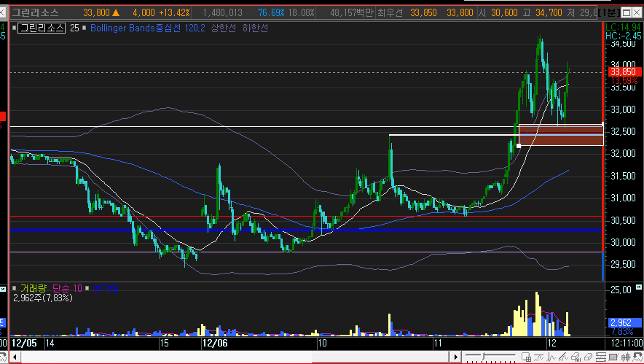Click the +13.42% change rate value
The height and width of the screenshot is (364, 644).
[x=175, y=12]
